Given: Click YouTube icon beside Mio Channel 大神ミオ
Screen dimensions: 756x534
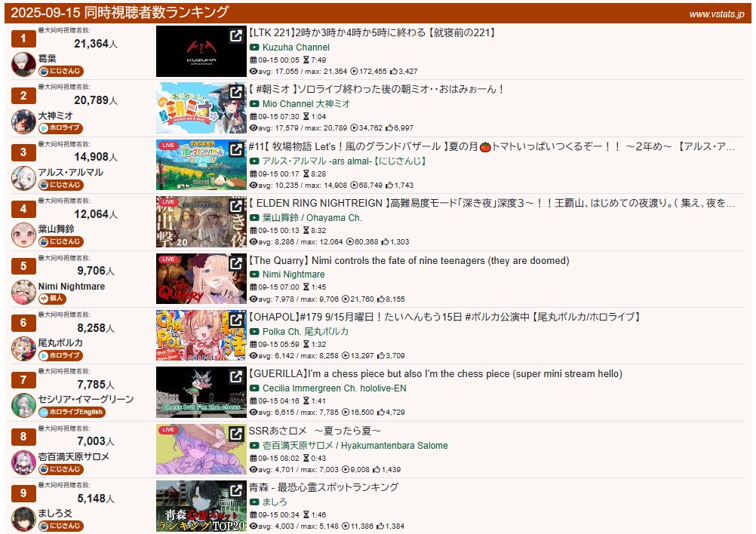Looking at the screenshot, I should pyautogui.click(x=254, y=103).
